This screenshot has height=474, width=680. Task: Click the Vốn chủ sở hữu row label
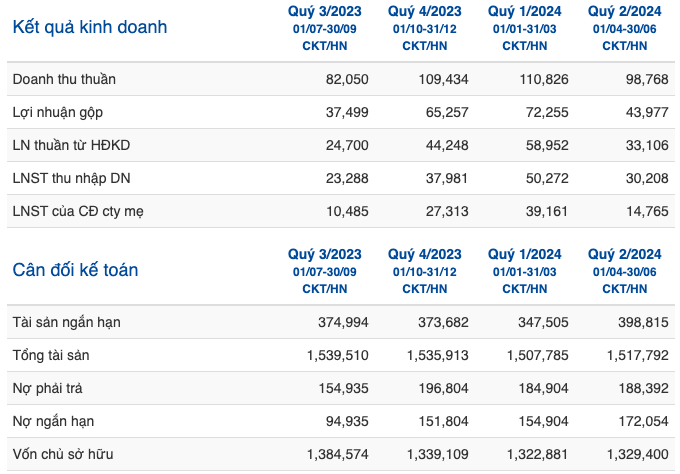pos(63,454)
